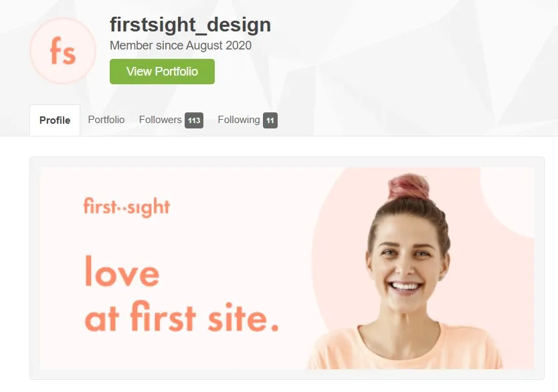
Task: Click the letter s in fs avatar
Action: 69,55
